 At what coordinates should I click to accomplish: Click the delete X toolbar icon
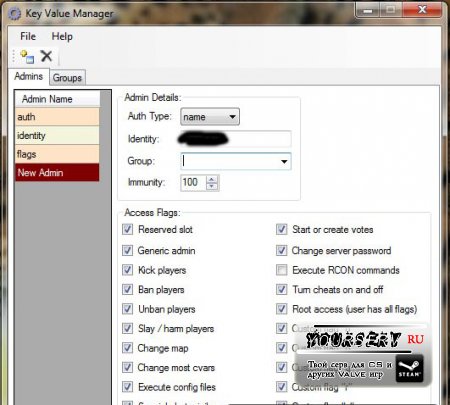(46, 56)
